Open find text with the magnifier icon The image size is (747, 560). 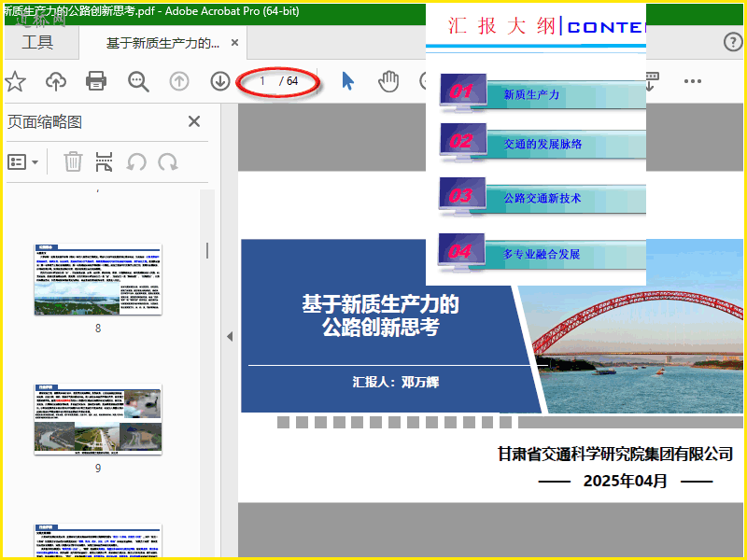138,81
